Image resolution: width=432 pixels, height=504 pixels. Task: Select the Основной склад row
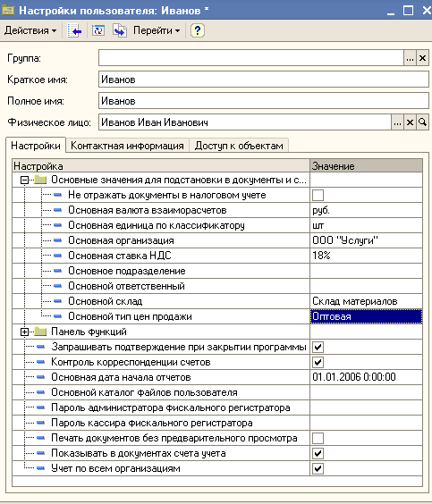coord(217,301)
